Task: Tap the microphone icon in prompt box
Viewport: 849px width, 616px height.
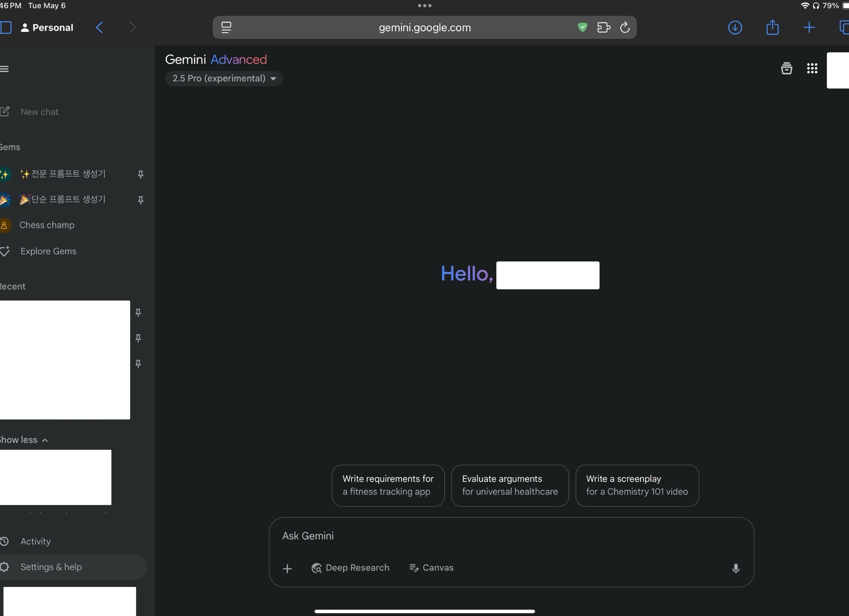Action: [x=735, y=568]
